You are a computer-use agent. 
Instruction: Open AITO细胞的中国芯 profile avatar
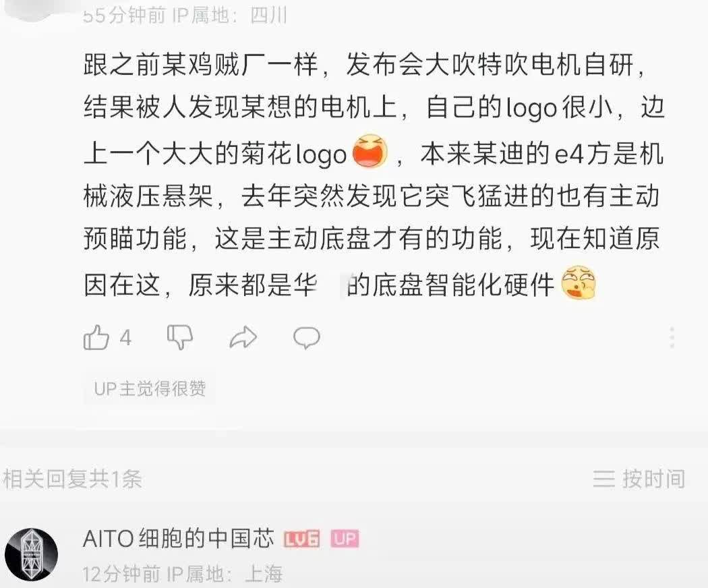point(31,554)
